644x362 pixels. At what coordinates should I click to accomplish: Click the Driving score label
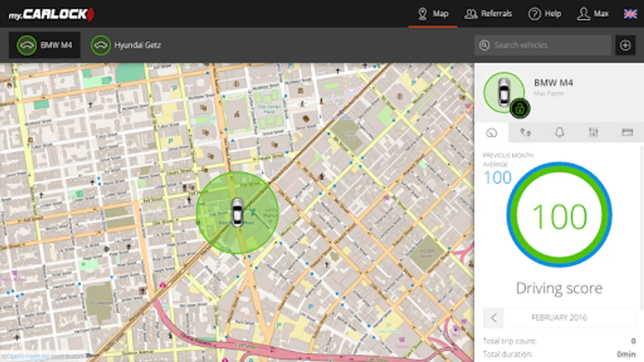pos(559,288)
